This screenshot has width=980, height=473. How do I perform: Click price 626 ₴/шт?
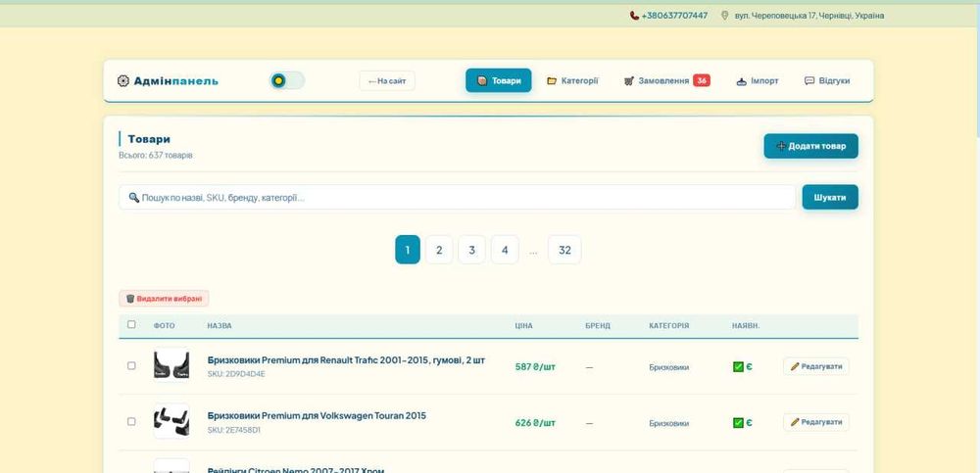535,423
